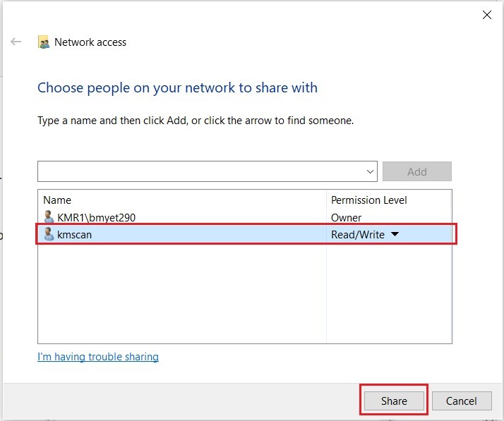Click the user icon beside KMR1\bmyet290
The image size is (504, 421).
pos(49,217)
